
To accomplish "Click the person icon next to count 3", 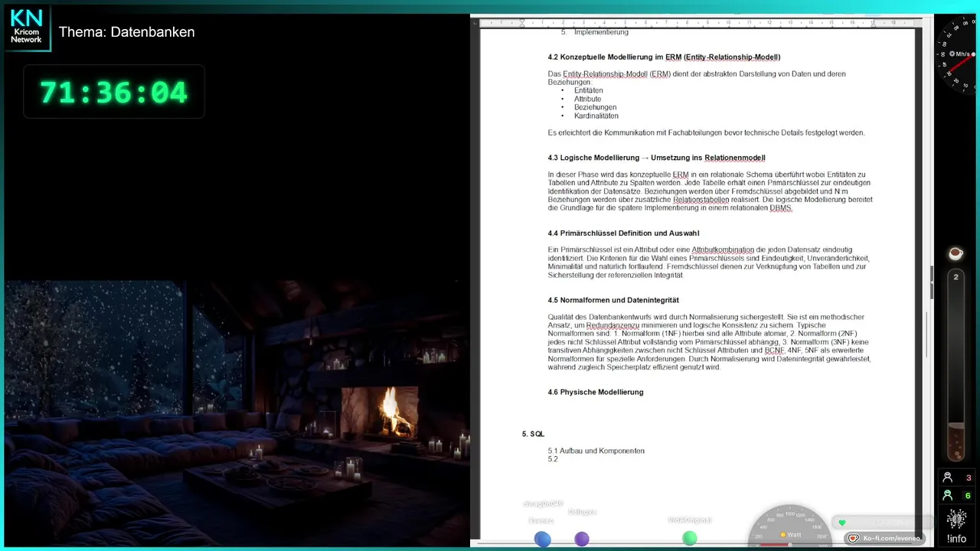I will pyautogui.click(x=947, y=478).
